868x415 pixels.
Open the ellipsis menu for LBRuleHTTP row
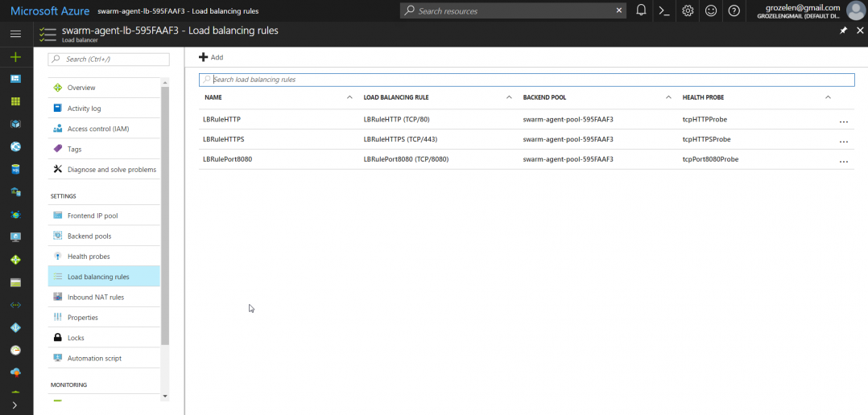coord(843,121)
